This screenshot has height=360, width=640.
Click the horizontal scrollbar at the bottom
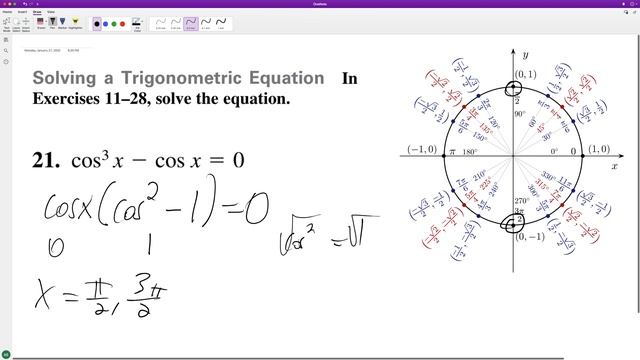pyautogui.click(x=288, y=358)
